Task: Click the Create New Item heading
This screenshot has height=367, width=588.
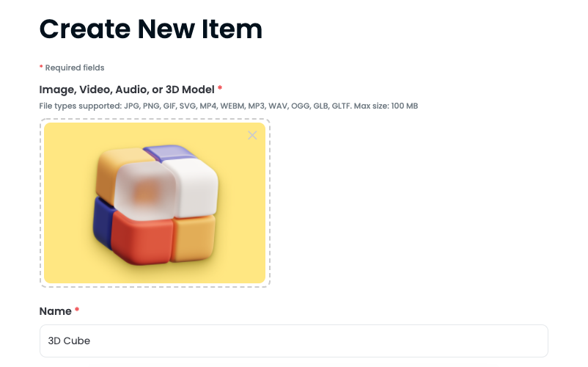Action: (x=151, y=29)
